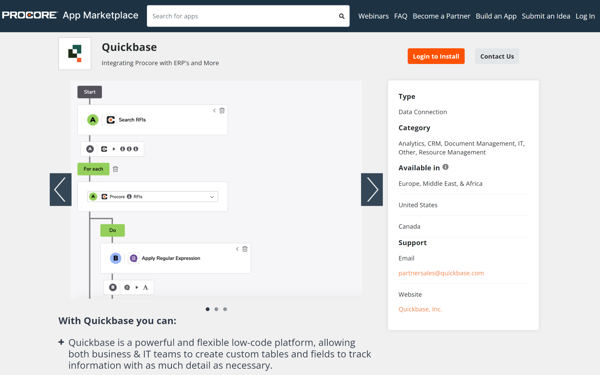Viewport: 600px width, 375px height.
Task: Show the next carousel image
Action: [372, 189]
